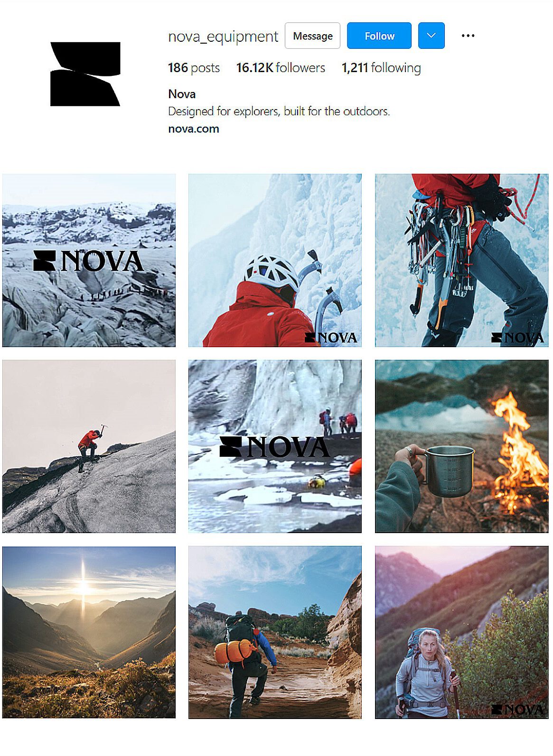Open the desert canyon hiker post

[275, 632]
